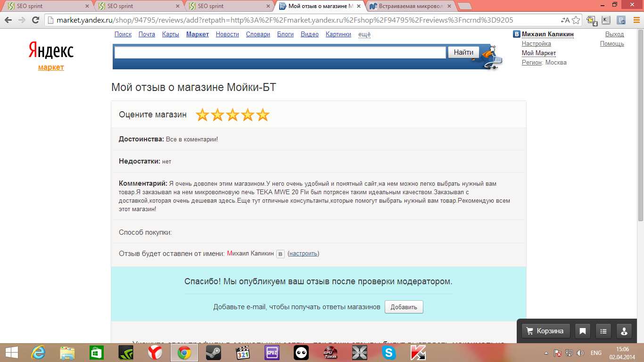Open the clock extension with badge 4
The image size is (644, 362).
pyautogui.click(x=592, y=20)
